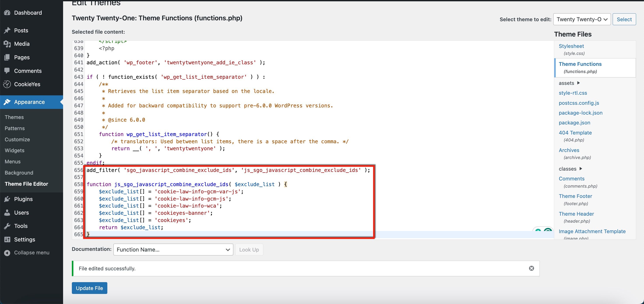The width and height of the screenshot is (644, 304).
Task: Go to Posts in the sidebar
Action: (x=21, y=30)
